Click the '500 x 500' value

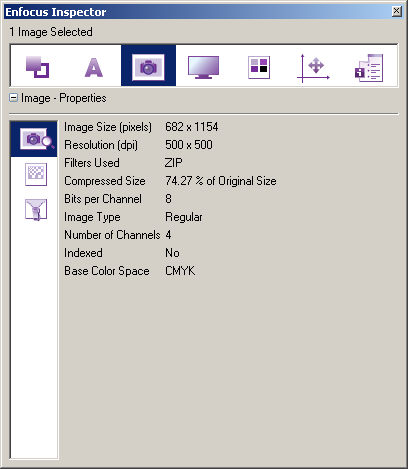(x=189, y=145)
